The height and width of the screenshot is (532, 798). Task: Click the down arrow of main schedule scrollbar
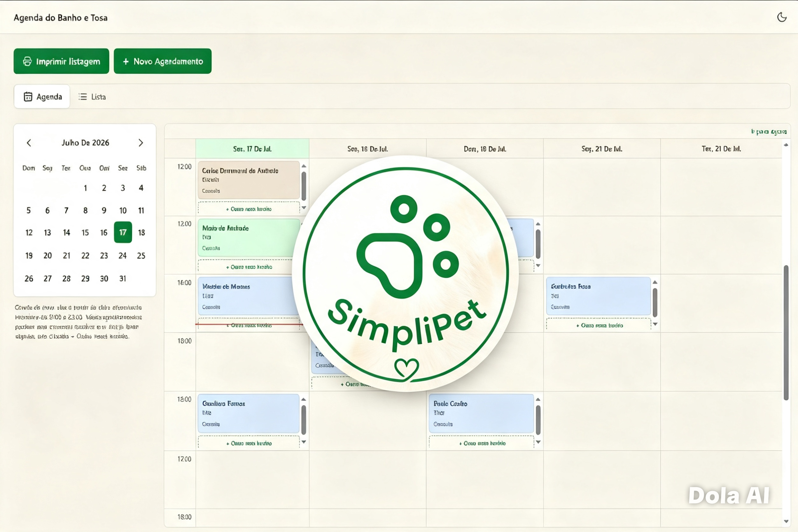(786, 521)
